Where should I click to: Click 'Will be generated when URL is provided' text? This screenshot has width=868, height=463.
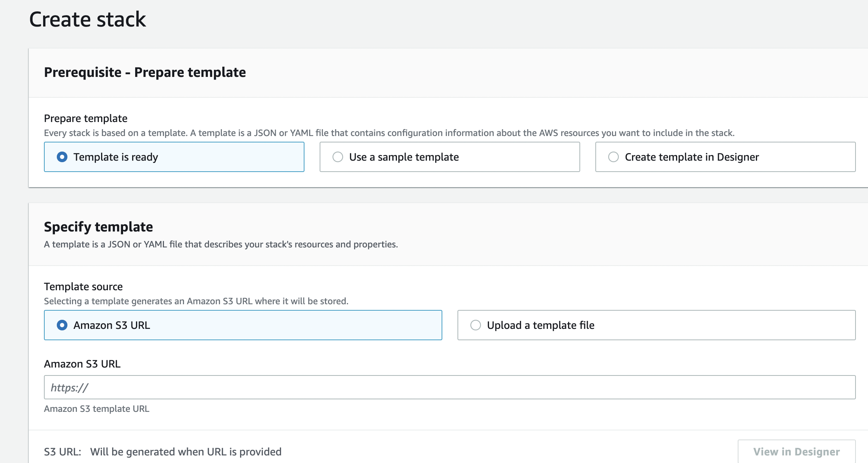[x=186, y=452]
